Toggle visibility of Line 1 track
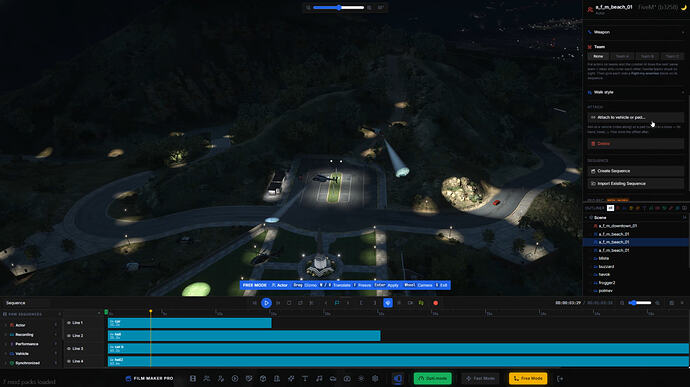 coord(69,323)
